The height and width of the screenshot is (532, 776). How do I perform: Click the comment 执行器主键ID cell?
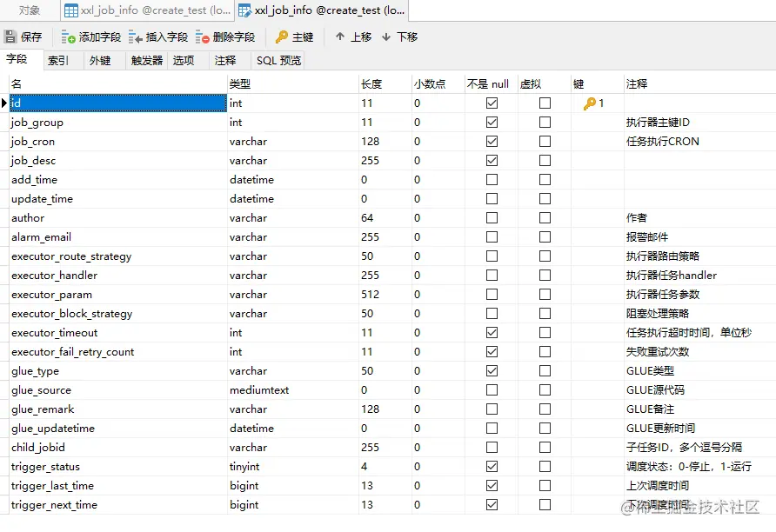click(x=699, y=122)
